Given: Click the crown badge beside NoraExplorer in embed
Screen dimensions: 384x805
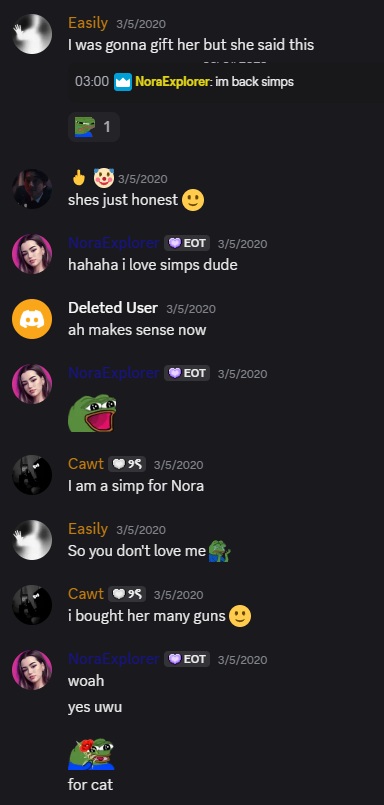Looking at the screenshot, I should tap(123, 82).
